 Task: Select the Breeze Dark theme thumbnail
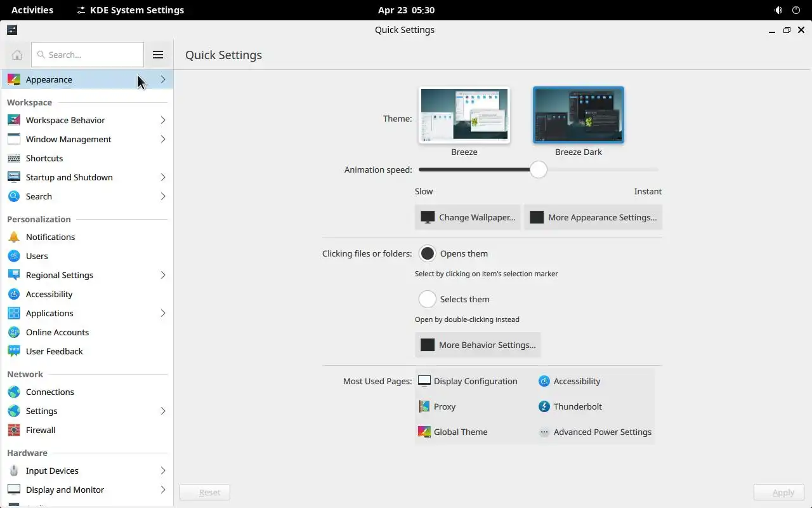click(579, 115)
